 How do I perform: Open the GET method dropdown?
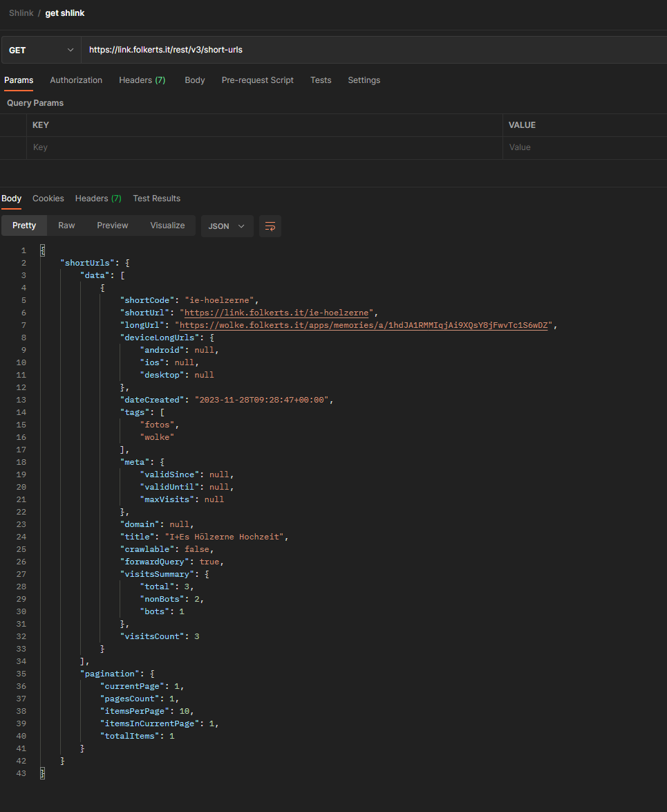click(41, 50)
